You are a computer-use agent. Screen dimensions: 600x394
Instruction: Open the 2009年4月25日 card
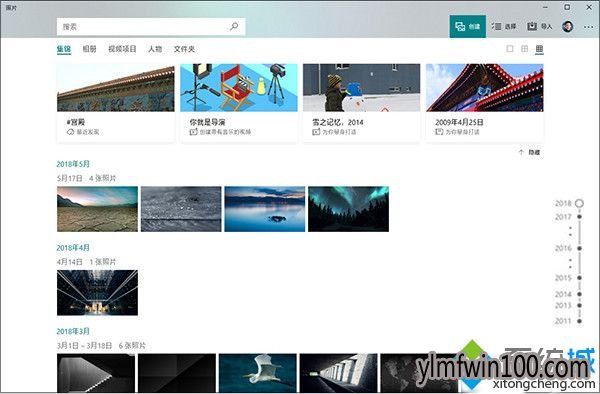(x=484, y=103)
